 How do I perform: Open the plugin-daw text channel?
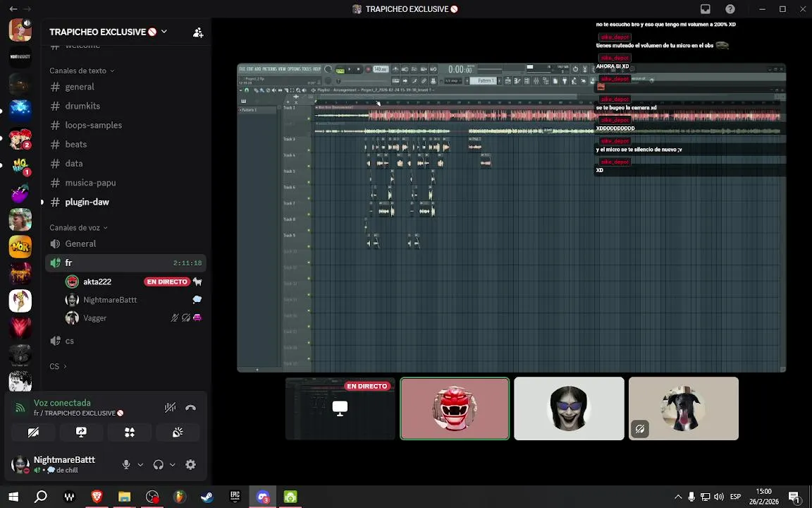(x=125, y=202)
